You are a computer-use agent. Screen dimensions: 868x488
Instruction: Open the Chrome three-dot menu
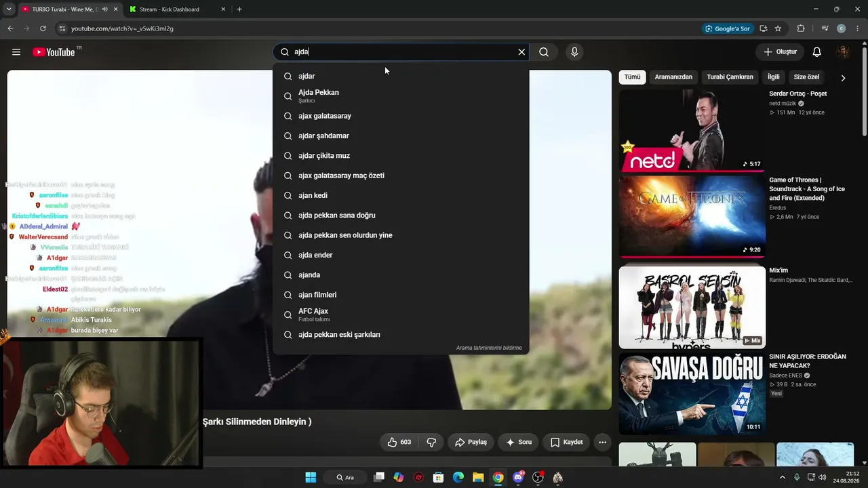click(x=857, y=28)
